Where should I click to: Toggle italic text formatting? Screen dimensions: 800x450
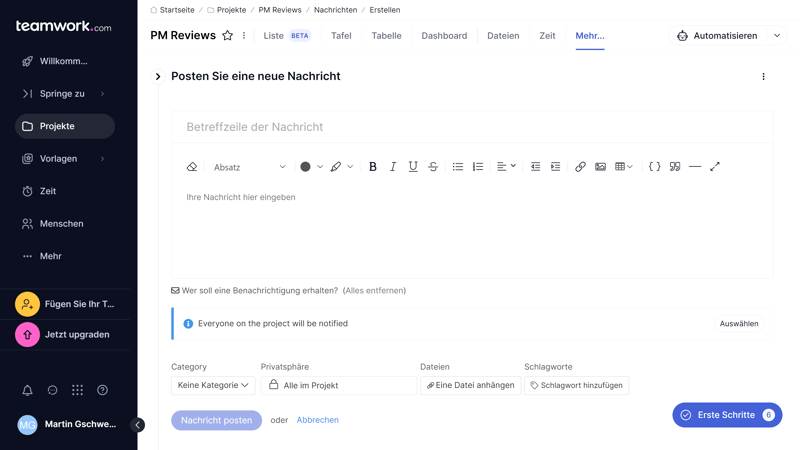(x=393, y=167)
